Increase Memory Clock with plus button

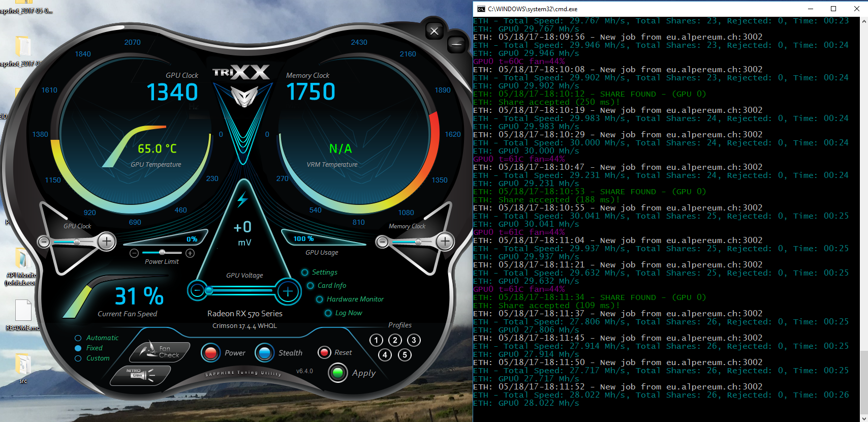[445, 242]
